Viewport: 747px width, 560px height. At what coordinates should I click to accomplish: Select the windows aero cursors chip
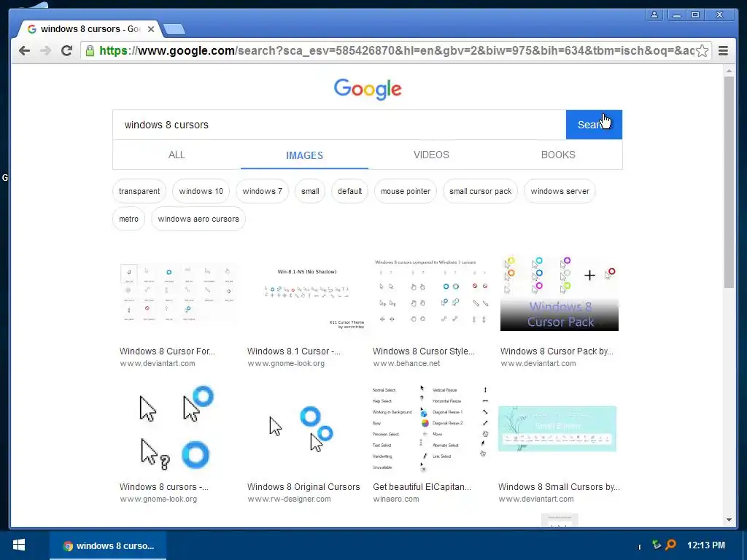pos(198,219)
